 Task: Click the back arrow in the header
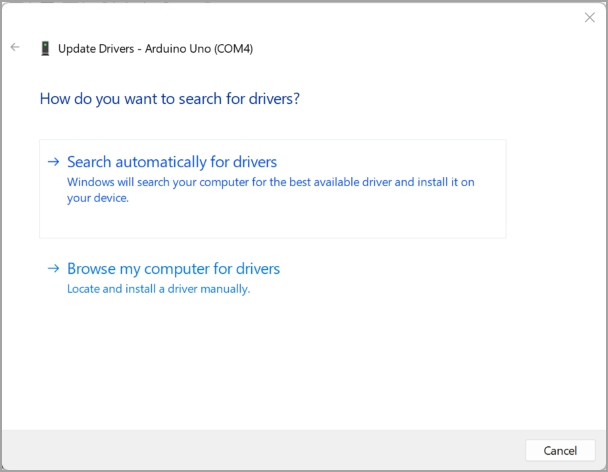tap(15, 47)
